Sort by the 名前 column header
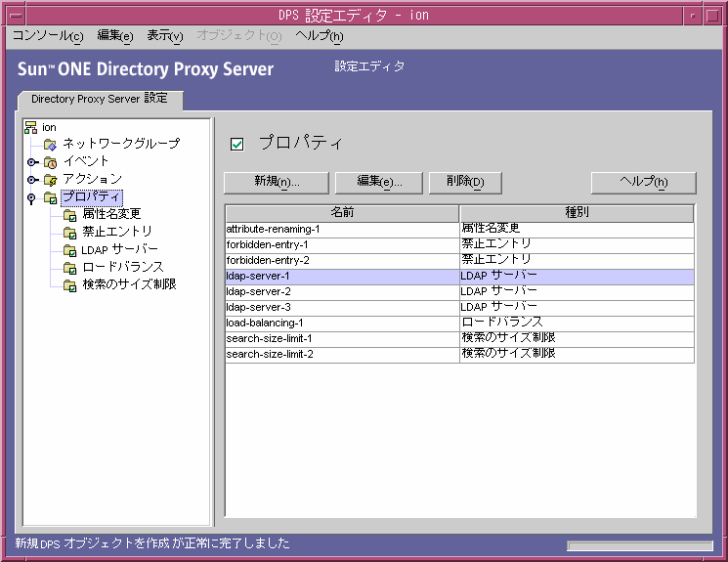728x562 pixels. click(342, 213)
